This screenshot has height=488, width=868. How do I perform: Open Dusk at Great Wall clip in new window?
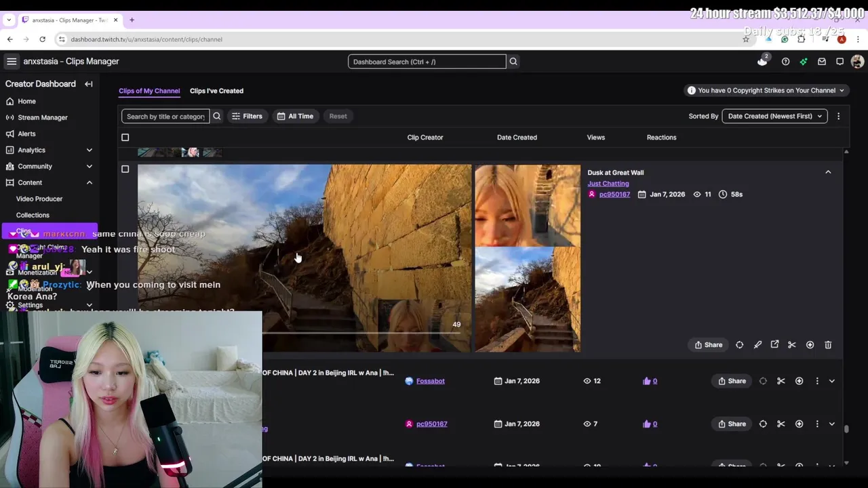coord(774,345)
